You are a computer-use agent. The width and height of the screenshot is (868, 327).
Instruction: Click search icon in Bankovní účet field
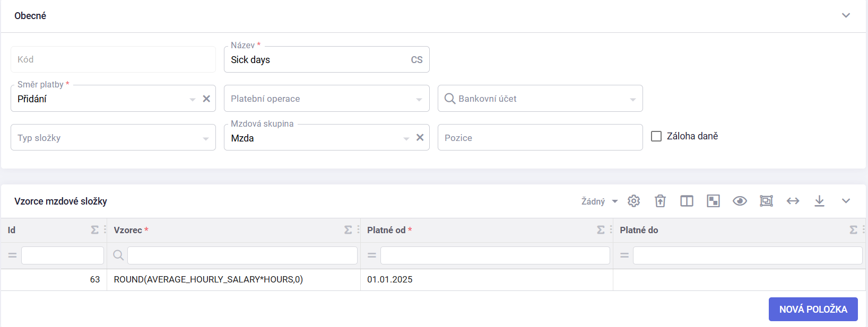(x=449, y=99)
